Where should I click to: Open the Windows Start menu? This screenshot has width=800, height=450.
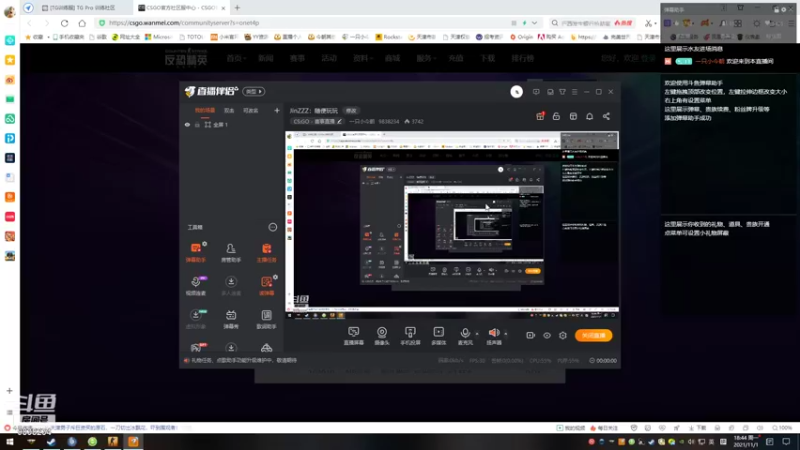click(10, 441)
